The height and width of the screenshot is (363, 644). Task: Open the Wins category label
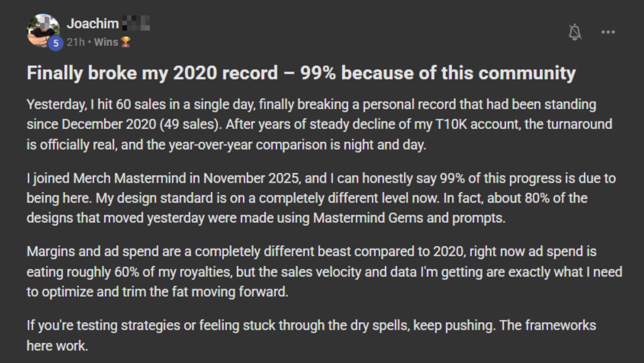(x=106, y=42)
